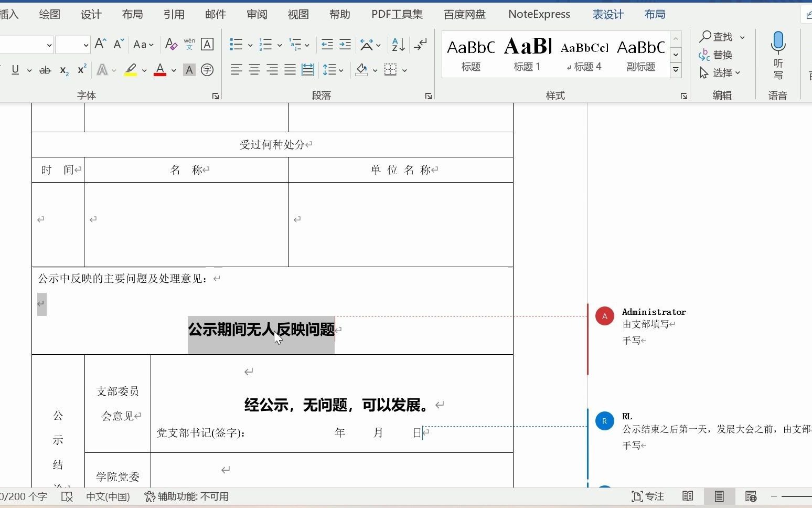The width and height of the screenshot is (812, 508).
Task: Click the Decrease Font Size icon
Action: coord(119,45)
